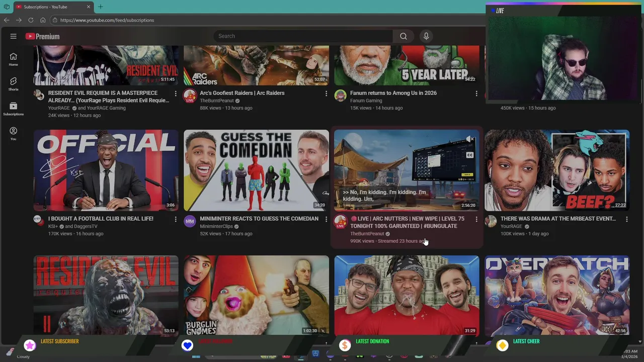Screen dimensions: 644x362
Task: Open KSI OFFICIAL signing thumbnail
Action: pyautogui.click(x=106, y=170)
